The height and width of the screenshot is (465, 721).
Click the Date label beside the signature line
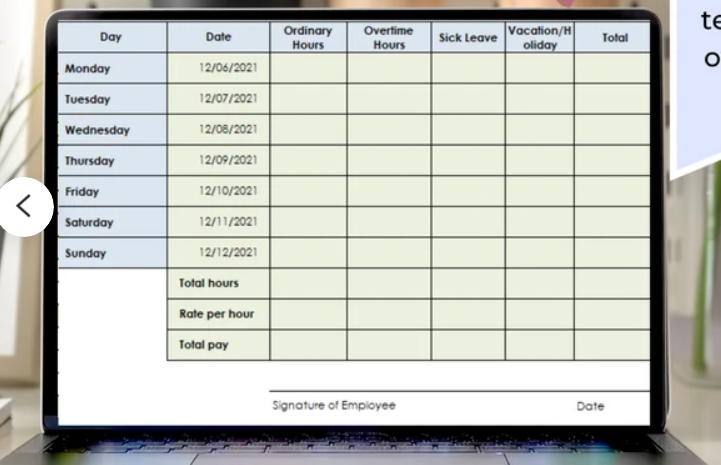coord(590,406)
